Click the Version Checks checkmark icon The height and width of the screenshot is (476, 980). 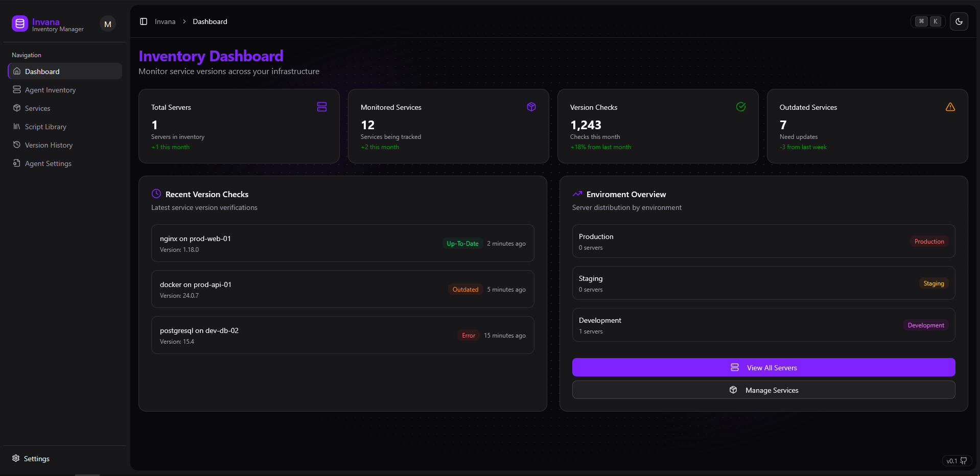[x=741, y=107]
